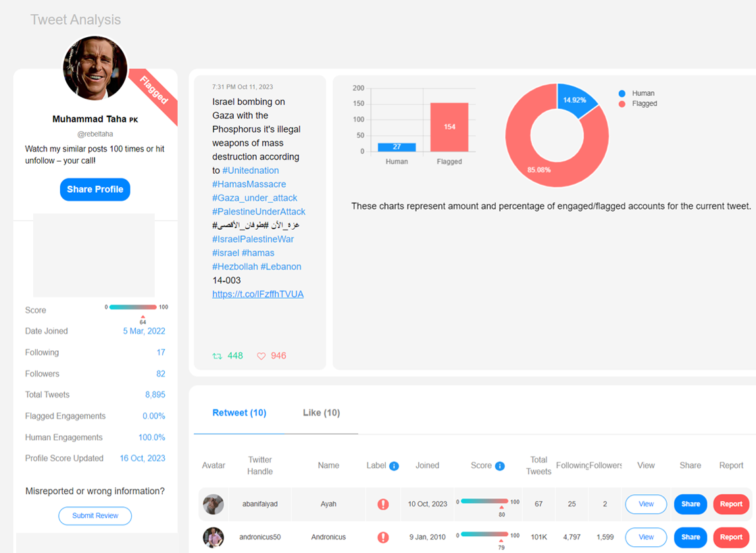Click the Joined column header
The image size is (756, 553).
[427, 466]
